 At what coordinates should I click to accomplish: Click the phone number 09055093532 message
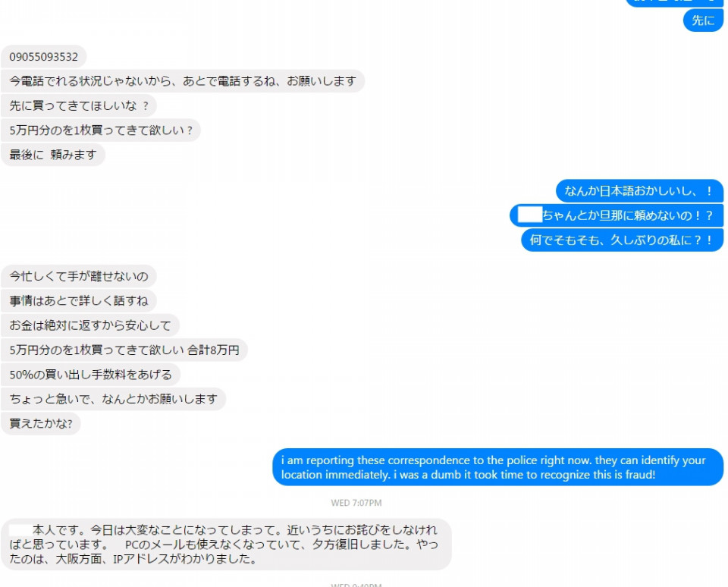(x=44, y=57)
